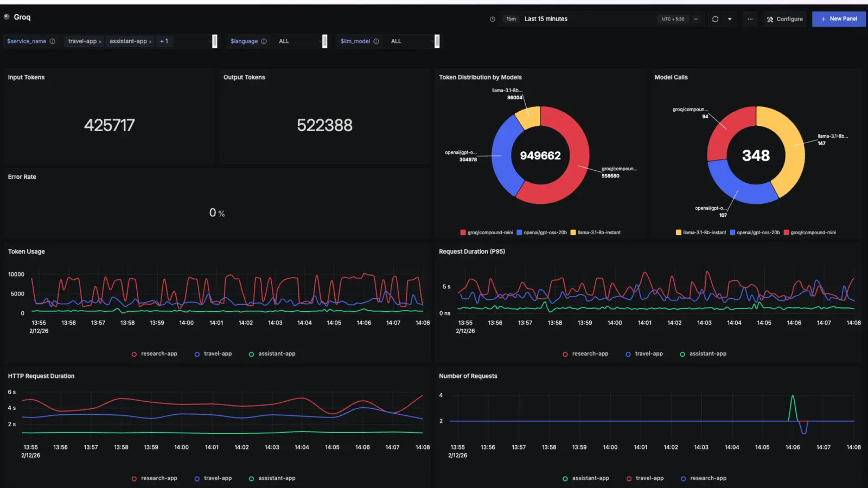Viewport: 868px width, 488px height.
Task: Toggle research-app in HTTP Request Duration legend
Action: (154, 478)
